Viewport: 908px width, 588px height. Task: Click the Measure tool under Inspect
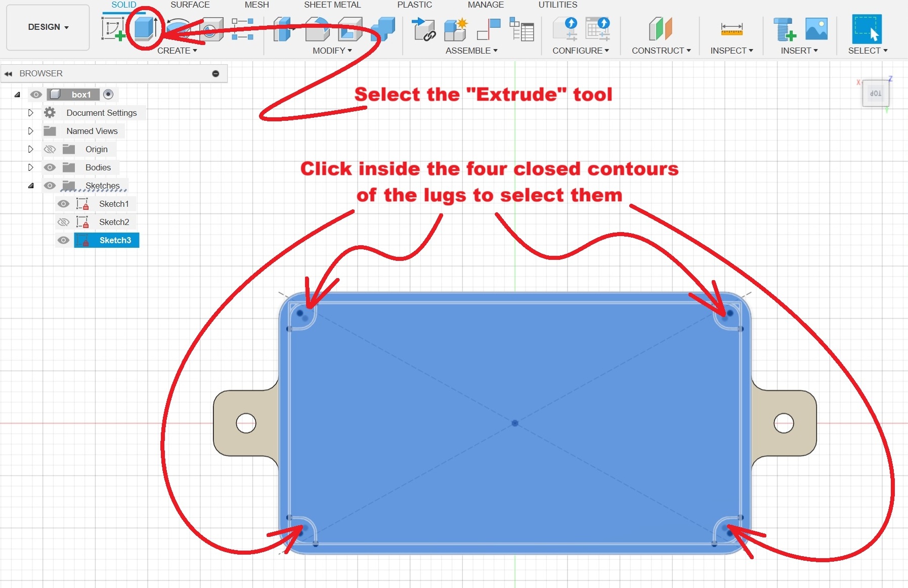(731, 29)
